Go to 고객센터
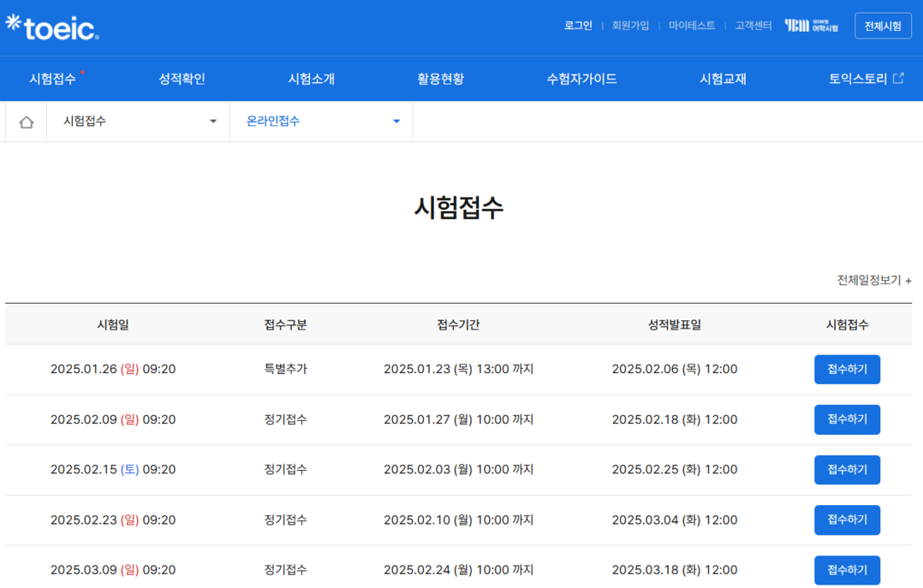The width and height of the screenshot is (923, 588). [x=753, y=26]
